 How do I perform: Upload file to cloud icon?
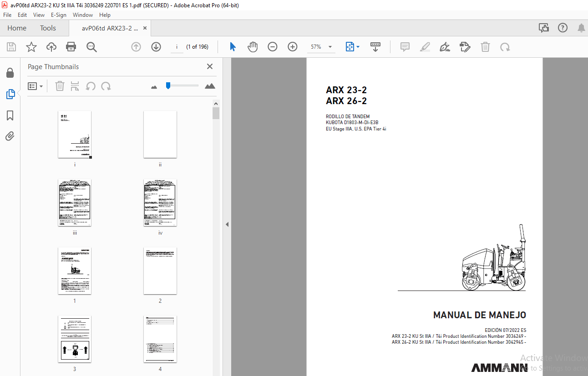click(51, 47)
